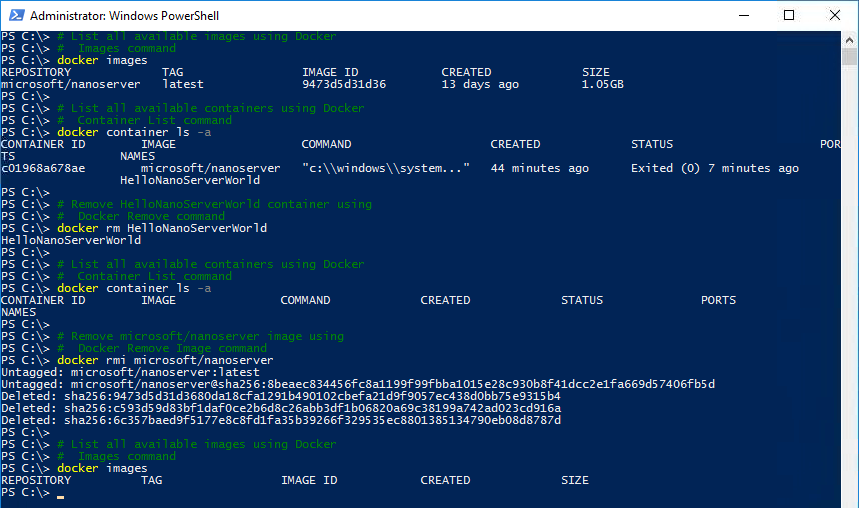The height and width of the screenshot is (508, 859).
Task: Click the 'HelloNanoServerWorld' output line after docker rm
Action: click(x=71, y=240)
